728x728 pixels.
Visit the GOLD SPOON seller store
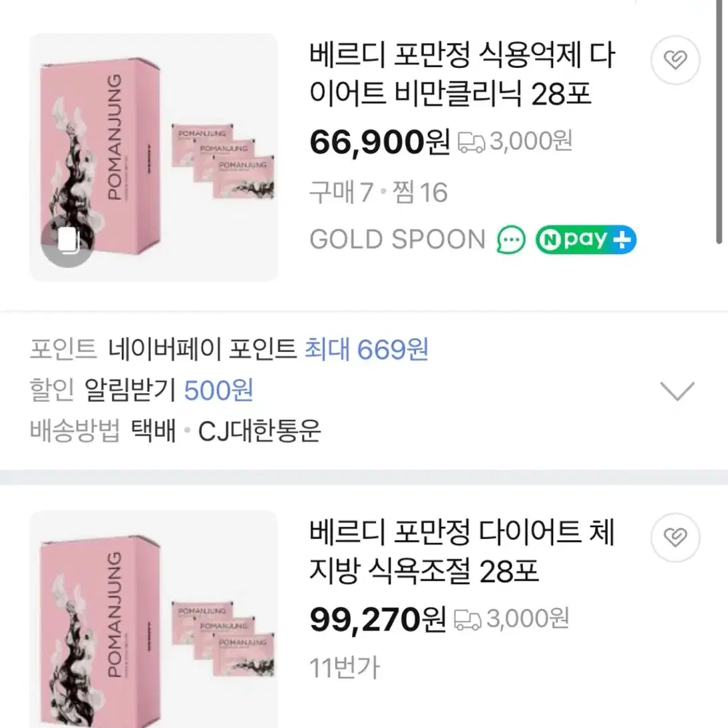pyautogui.click(x=397, y=240)
